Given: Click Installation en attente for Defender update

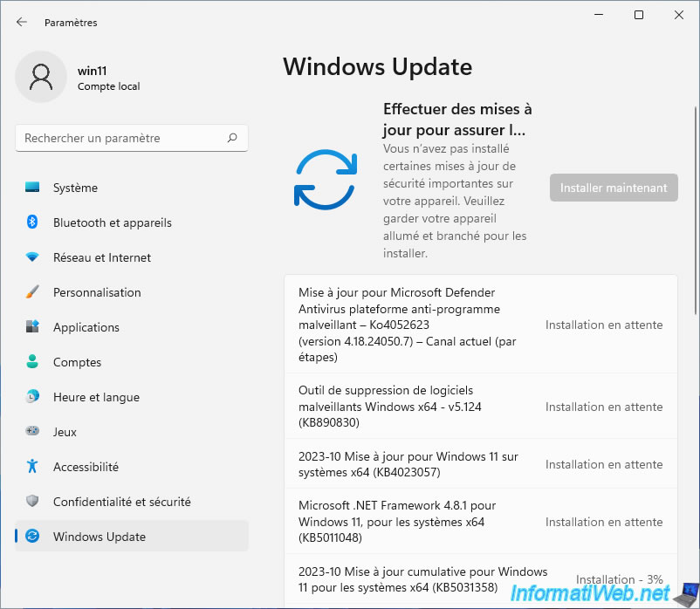Looking at the screenshot, I should coord(604,325).
